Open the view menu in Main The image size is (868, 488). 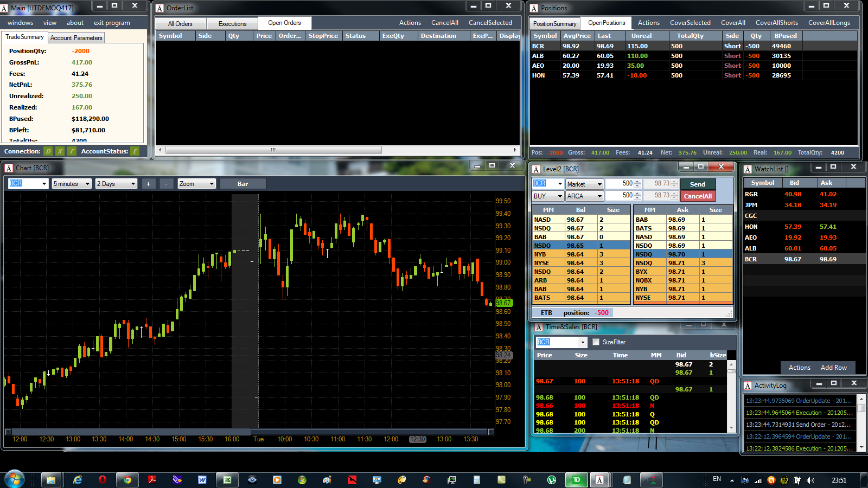[50, 23]
